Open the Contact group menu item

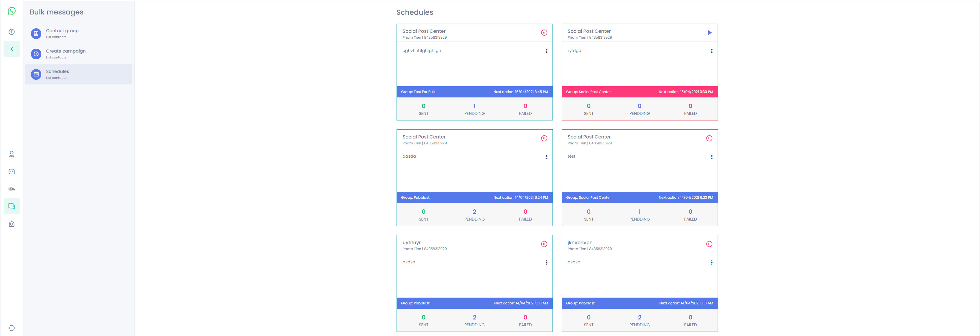click(x=62, y=33)
